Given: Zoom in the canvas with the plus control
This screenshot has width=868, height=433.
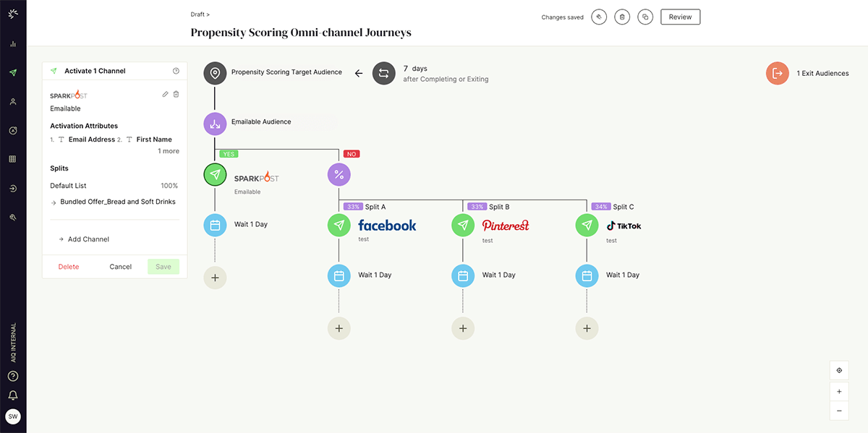Looking at the screenshot, I should pyautogui.click(x=839, y=391).
